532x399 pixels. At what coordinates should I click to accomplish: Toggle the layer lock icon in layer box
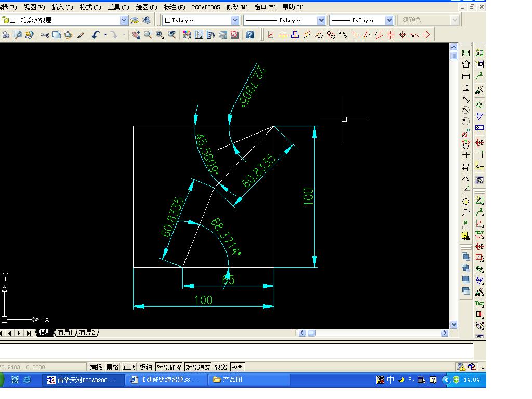click(x=5, y=20)
